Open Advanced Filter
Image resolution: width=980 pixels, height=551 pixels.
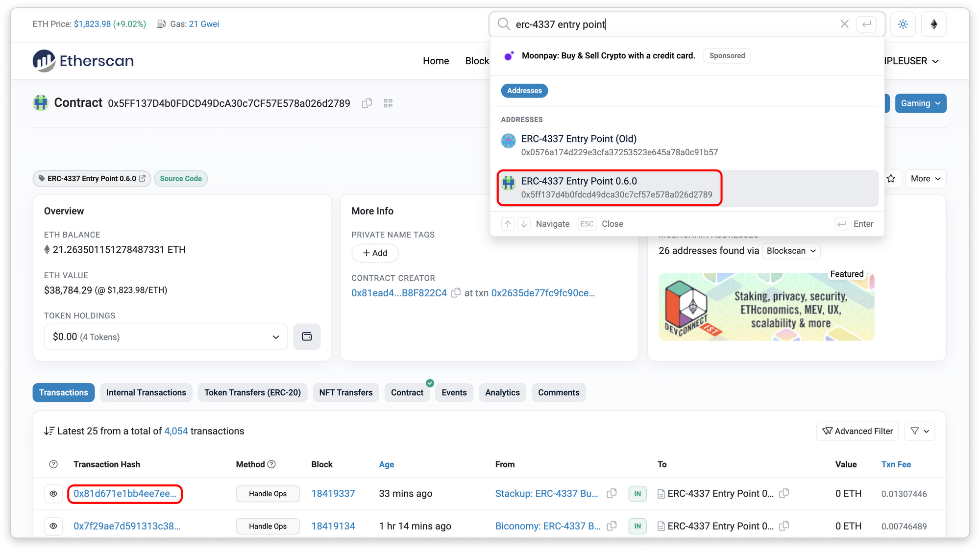(x=857, y=431)
